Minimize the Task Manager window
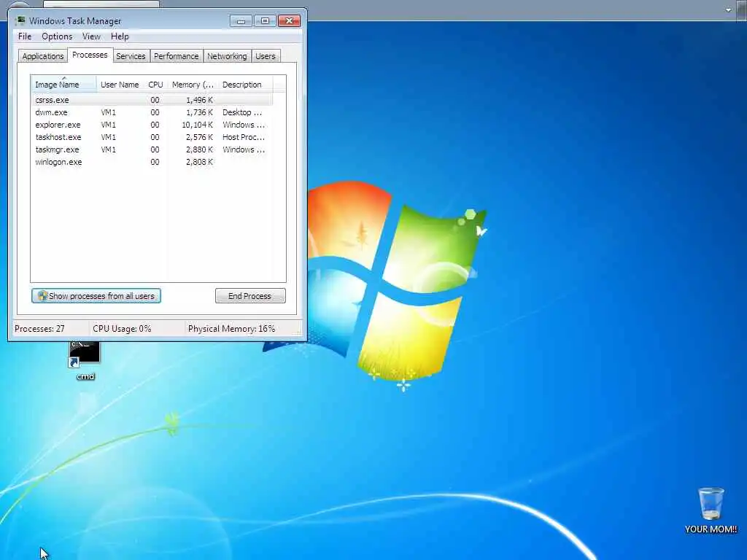This screenshot has height=560, width=747. pos(241,21)
